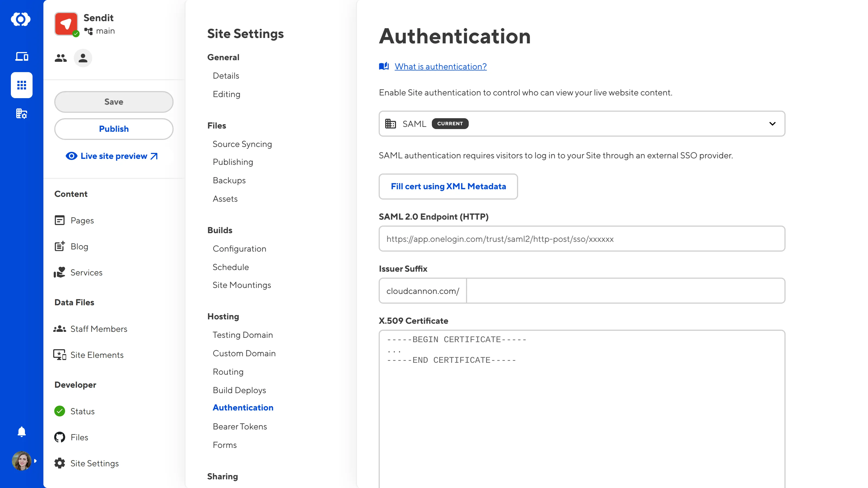This screenshot has width=868, height=488.
Task: Click the Fill cert using XML Metadata button
Action: click(448, 186)
